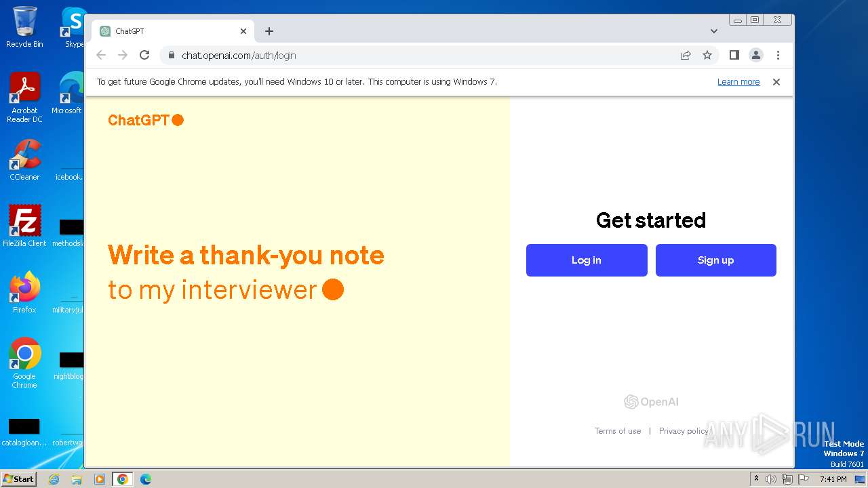This screenshot has width=868, height=488.
Task: Switch to Chrome in the taskbar
Action: click(x=122, y=479)
